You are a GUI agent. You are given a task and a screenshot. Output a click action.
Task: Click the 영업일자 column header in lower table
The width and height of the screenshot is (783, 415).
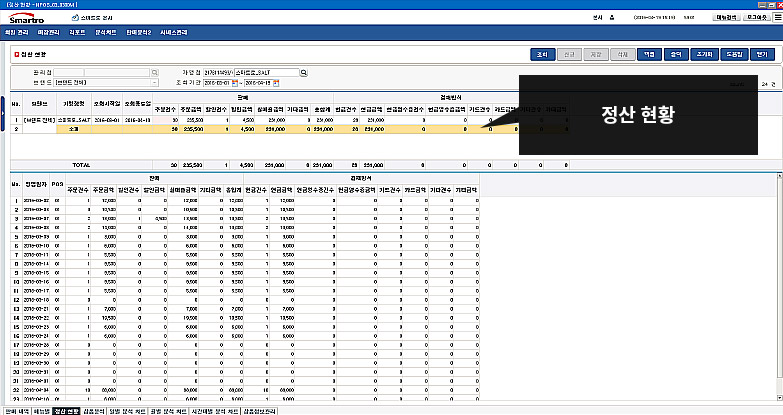pyautogui.click(x=36, y=185)
